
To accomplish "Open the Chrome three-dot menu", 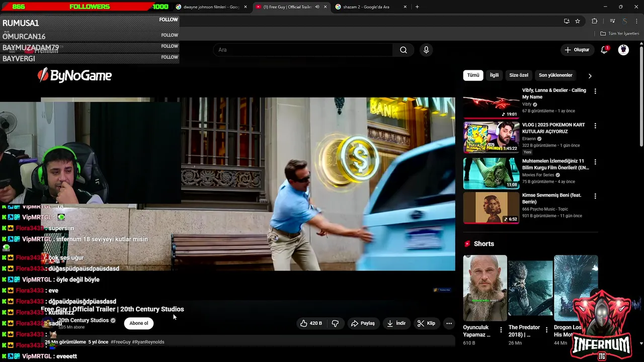I will pos(636,21).
